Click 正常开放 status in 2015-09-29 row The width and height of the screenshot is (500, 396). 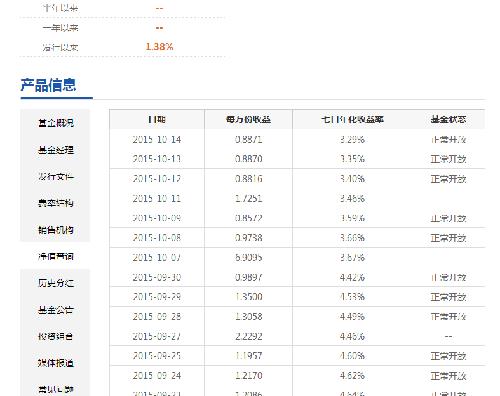tap(448, 297)
